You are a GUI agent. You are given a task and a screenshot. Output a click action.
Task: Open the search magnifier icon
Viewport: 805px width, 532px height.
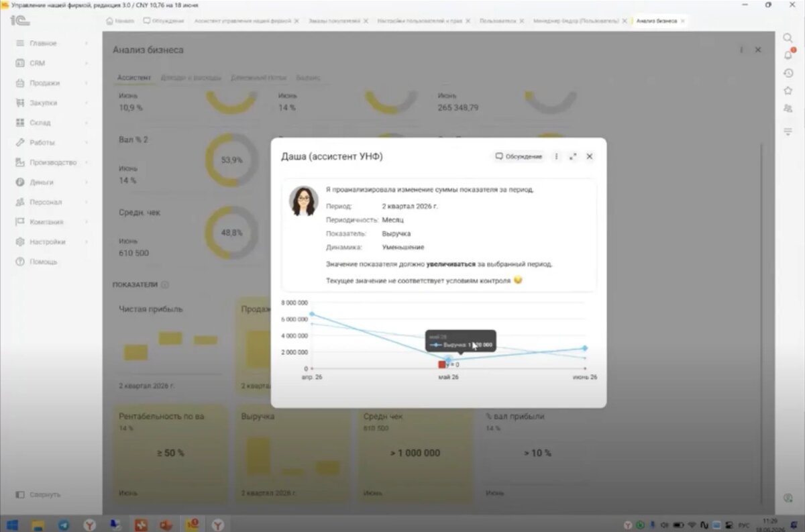[x=788, y=38]
